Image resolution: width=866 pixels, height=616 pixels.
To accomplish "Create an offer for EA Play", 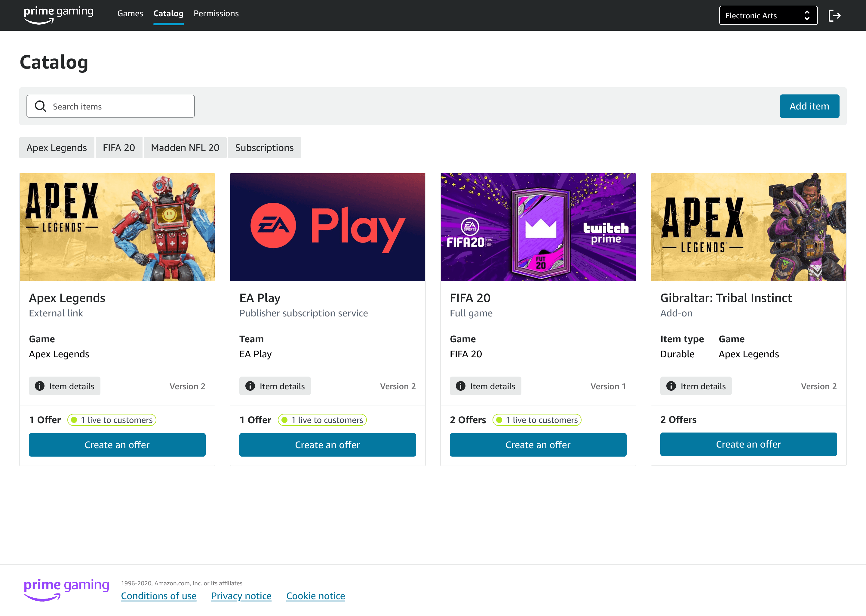I will 327,445.
